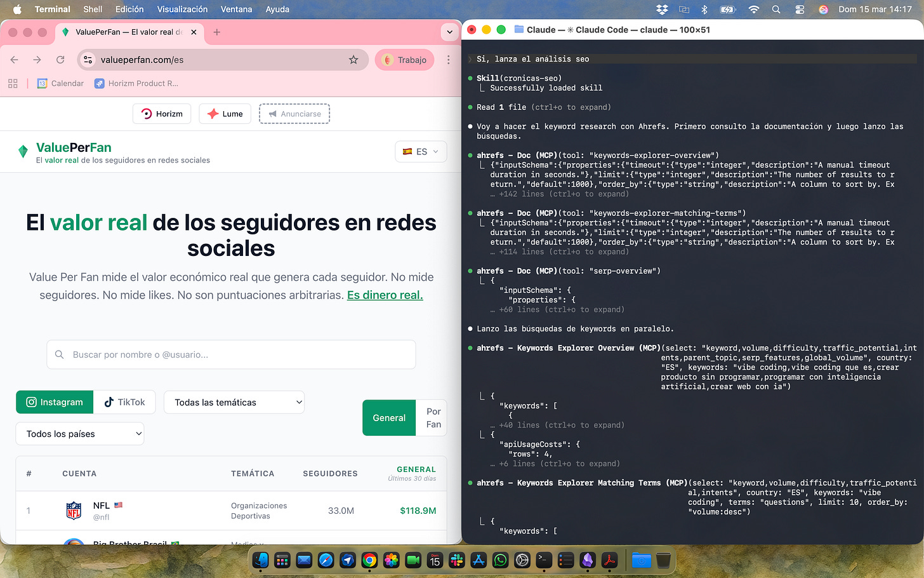Open the Apple menu
This screenshot has width=924, height=578.
[x=17, y=10]
